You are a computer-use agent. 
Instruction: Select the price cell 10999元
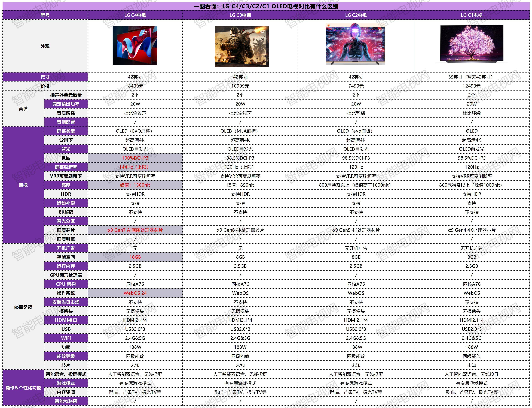240,86
